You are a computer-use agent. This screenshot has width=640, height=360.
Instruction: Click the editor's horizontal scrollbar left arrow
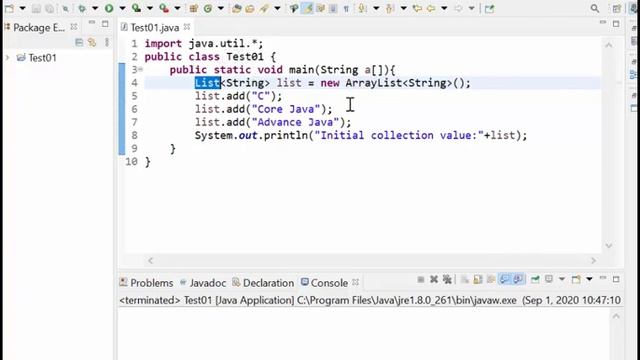[151, 260]
